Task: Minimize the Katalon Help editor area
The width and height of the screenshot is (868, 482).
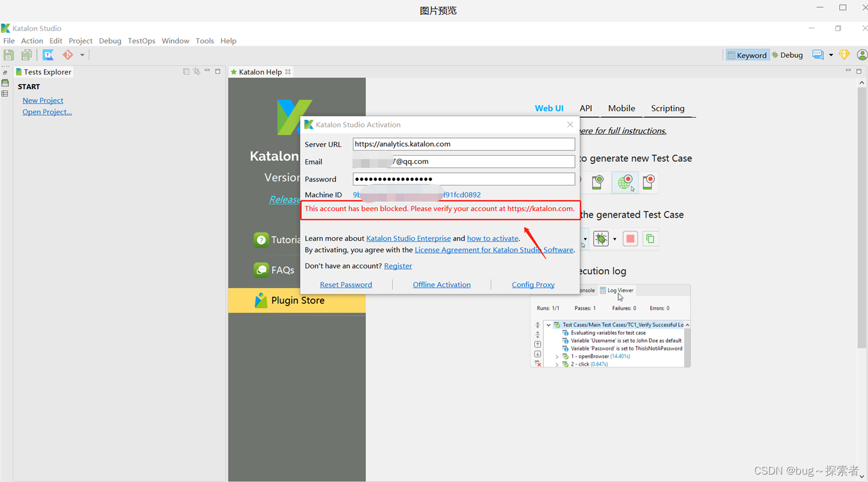Action: point(848,70)
